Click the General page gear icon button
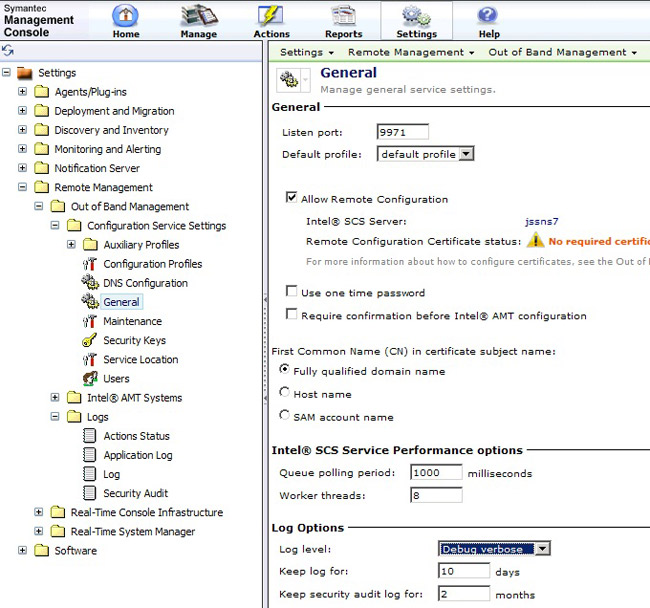Screen dimensions: 650x608 (289, 79)
